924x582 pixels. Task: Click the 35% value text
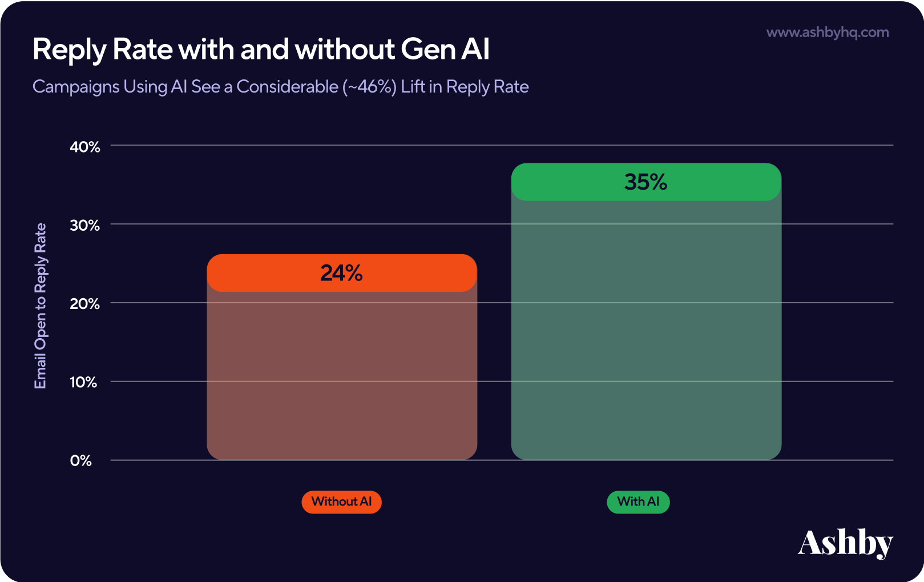tap(645, 182)
